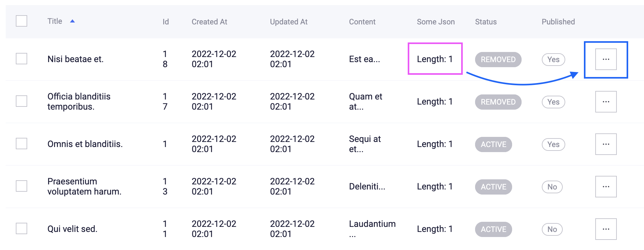644x250 pixels.
Task: Click the ACTIVE status pill for "Qui velit sed."
Action: 493,229
